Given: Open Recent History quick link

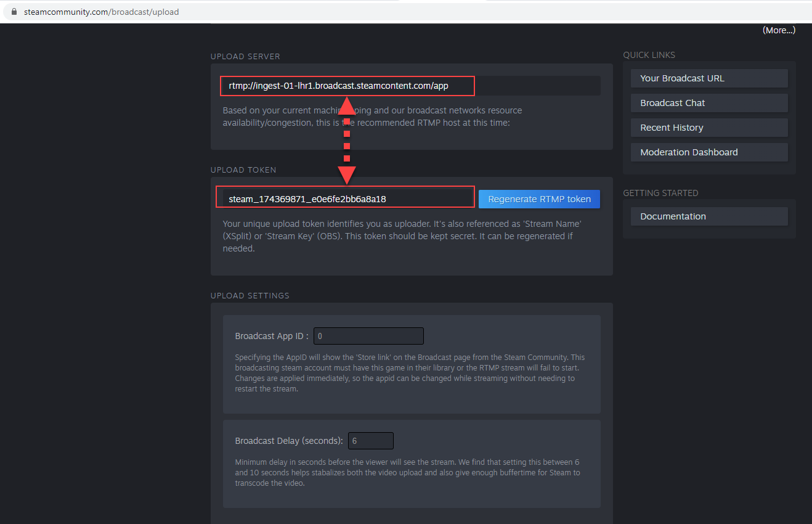Looking at the screenshot, I should pos(709,128).
